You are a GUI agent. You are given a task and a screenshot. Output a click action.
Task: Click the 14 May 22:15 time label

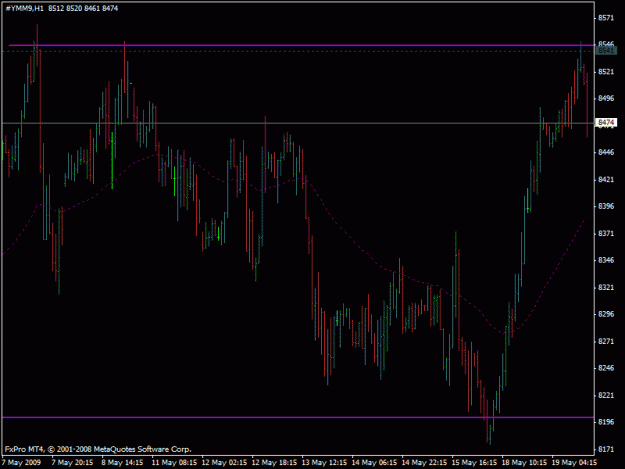424,462
